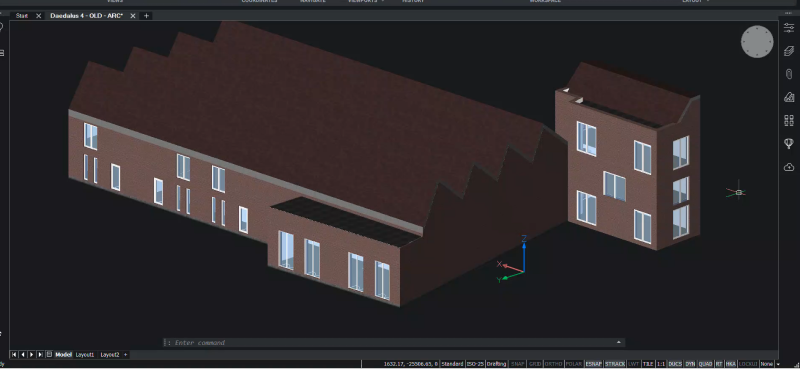
Task: Click the main building's large roof
Action: 306,122
